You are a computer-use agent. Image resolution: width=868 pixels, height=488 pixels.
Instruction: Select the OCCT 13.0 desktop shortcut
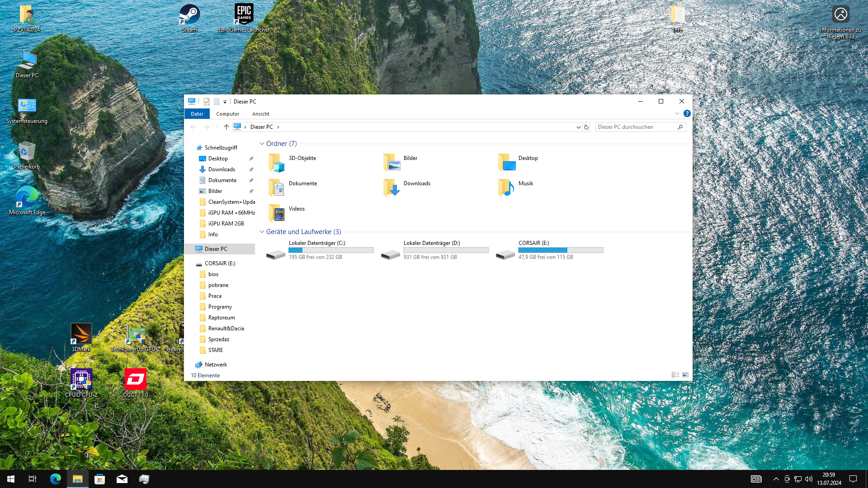pyautogui.click(x=136, y=383)
